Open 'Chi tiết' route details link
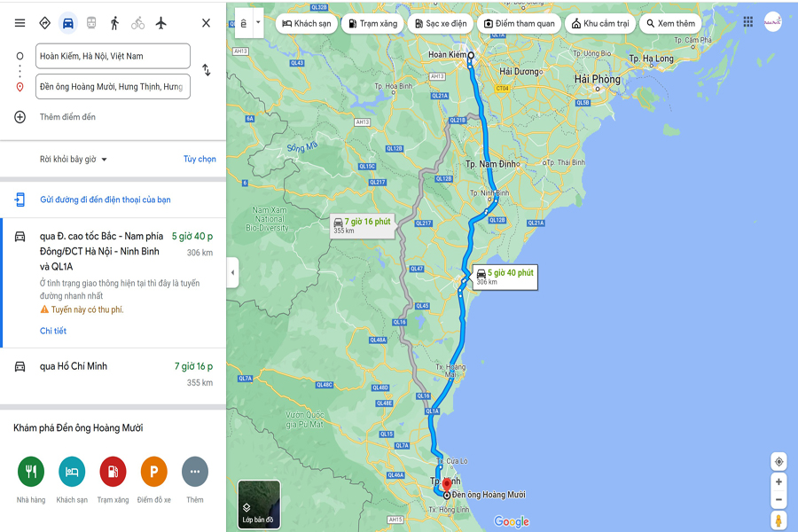This screenshot has width=798, height=532. tap(53, 331)
